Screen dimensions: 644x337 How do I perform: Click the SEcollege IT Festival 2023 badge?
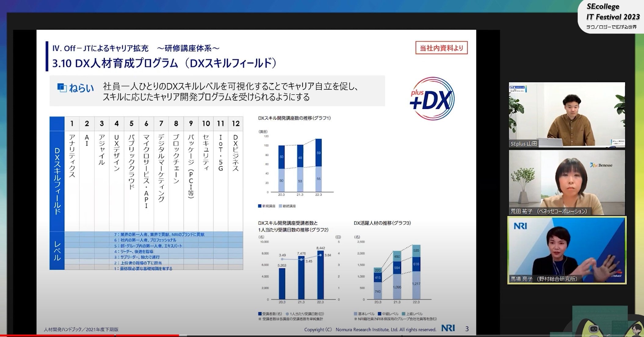pyautogui.click(x=612, y=16)
